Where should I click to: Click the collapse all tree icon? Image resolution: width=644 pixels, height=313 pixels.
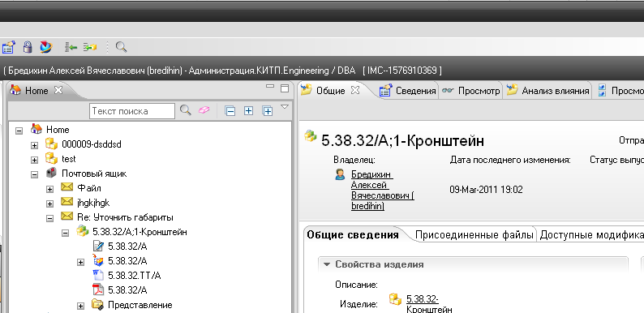pos(230,110)
